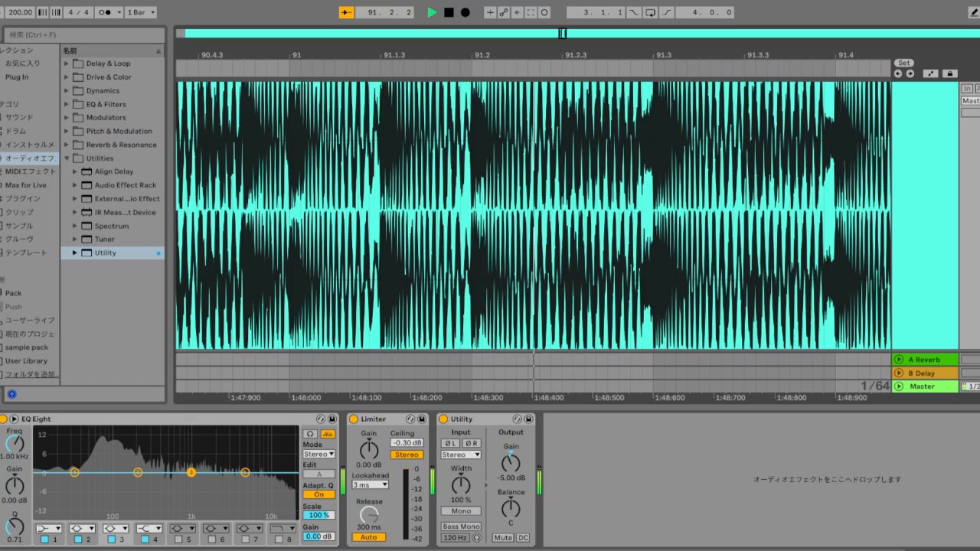Toggle the Automation Arm icon
Screen dimensions: 980x551
click(504, 12)
